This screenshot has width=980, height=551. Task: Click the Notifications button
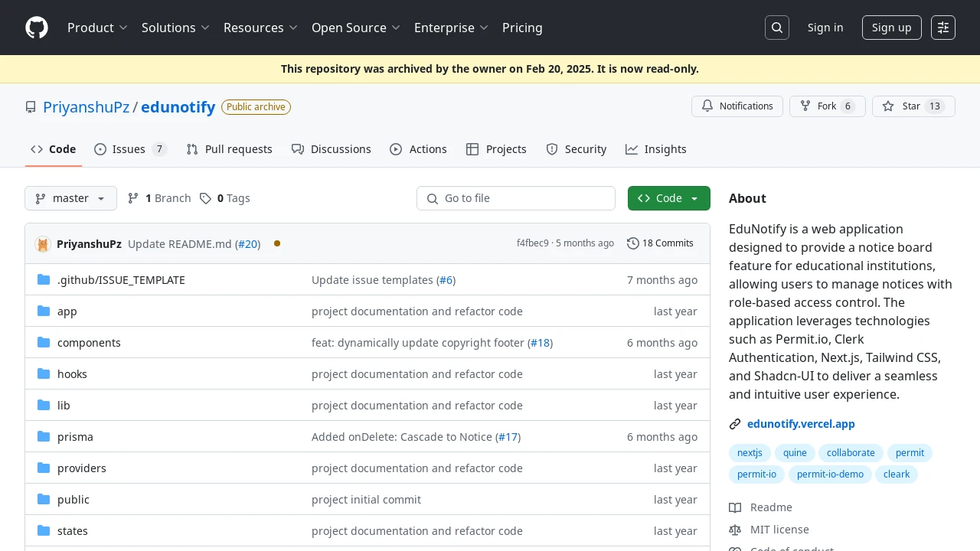tap(737, 106)
